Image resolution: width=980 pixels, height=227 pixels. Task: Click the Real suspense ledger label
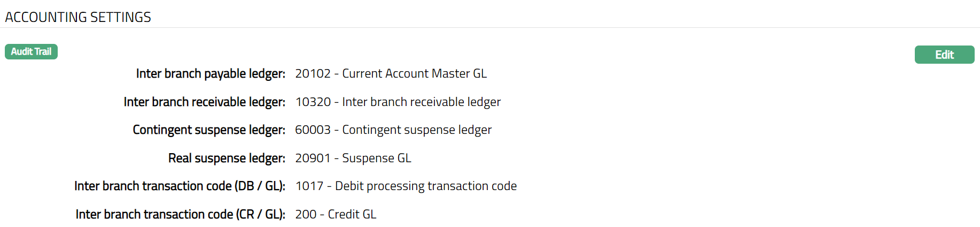[227, 158]
